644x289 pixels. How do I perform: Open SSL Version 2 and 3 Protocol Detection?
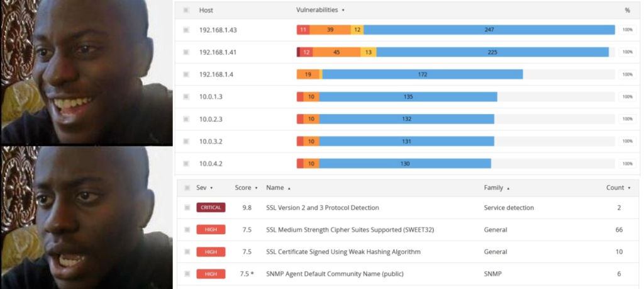(323, 208)
